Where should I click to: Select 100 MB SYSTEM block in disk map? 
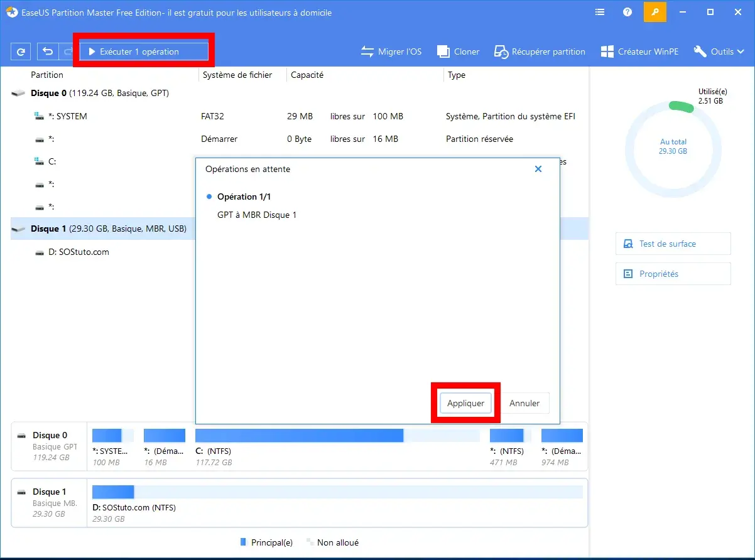coord(113,448)
